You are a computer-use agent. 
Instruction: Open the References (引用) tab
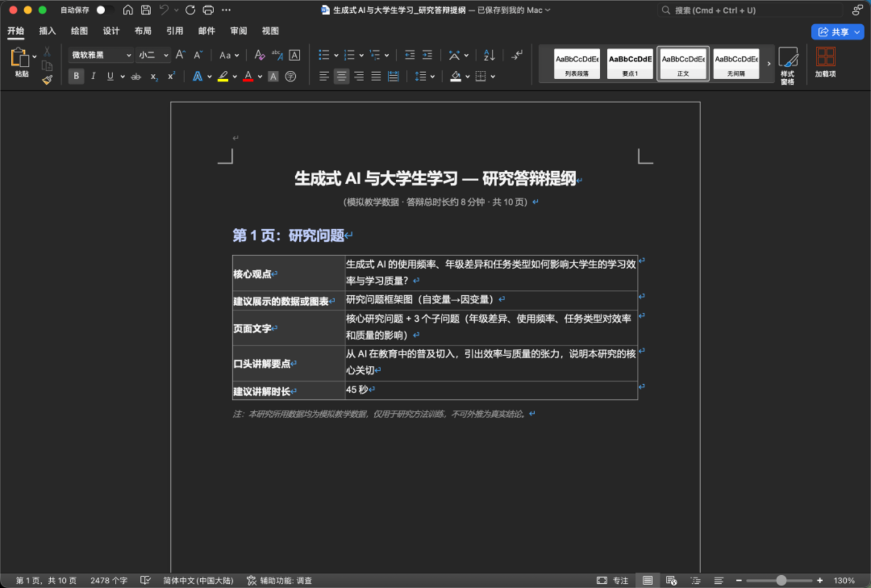pyautogui.click(x=175, y=31)
